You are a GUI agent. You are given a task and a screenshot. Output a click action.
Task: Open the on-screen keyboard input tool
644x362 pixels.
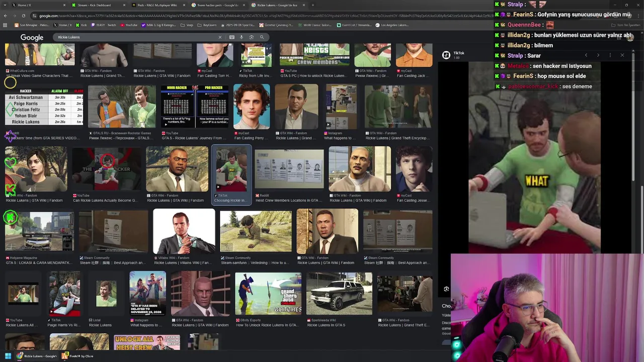[231, 37]
